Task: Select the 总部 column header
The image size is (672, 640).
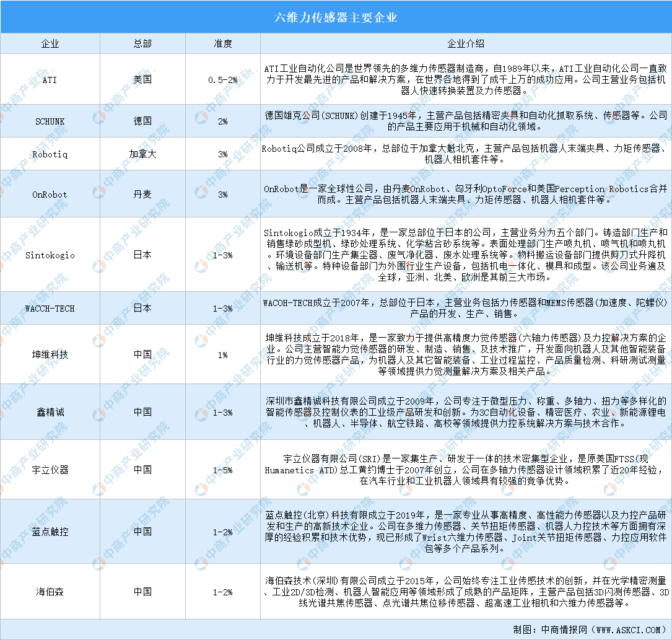Action: coord(142,44)
